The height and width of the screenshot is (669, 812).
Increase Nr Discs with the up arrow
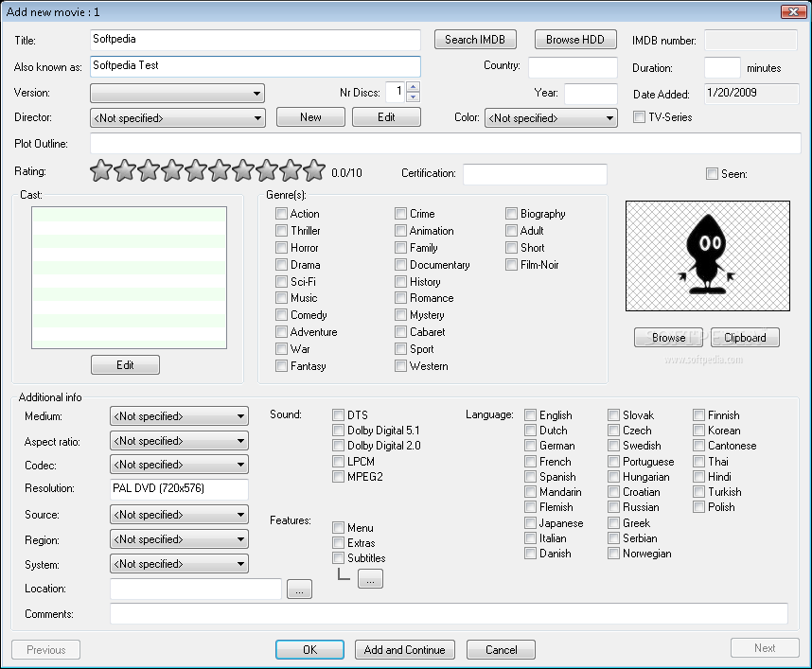[x=413, y=86]
